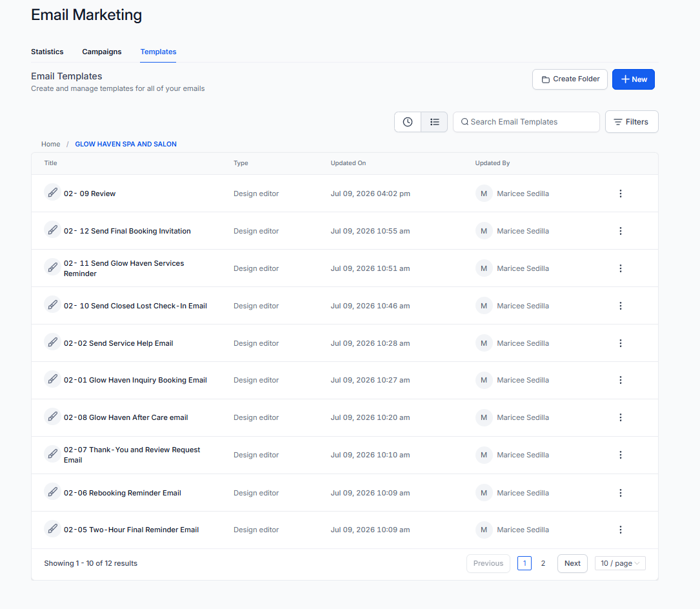Click the brush icon for 02- 09 Review
Viewport: 700px width, 609px height.
coord(53,192)
